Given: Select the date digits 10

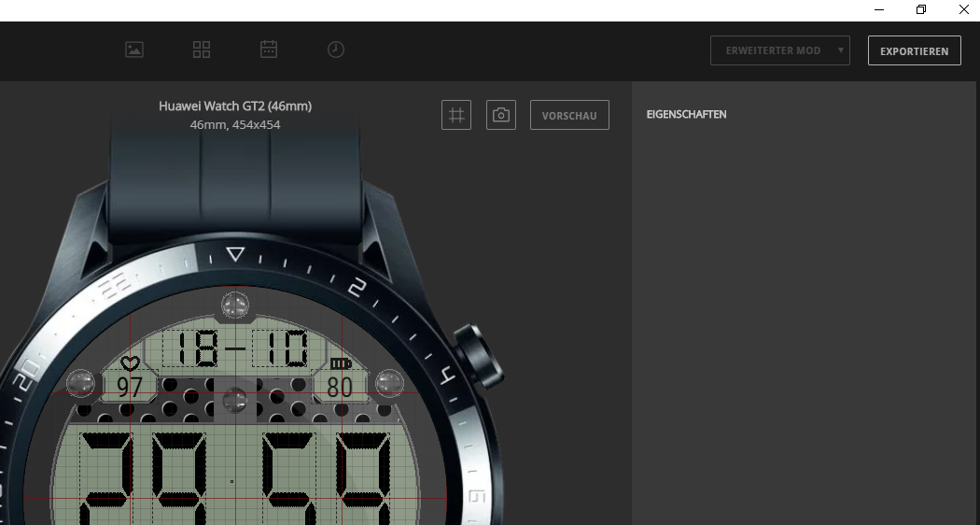Looking at the screenshot, I should [285, 349].
